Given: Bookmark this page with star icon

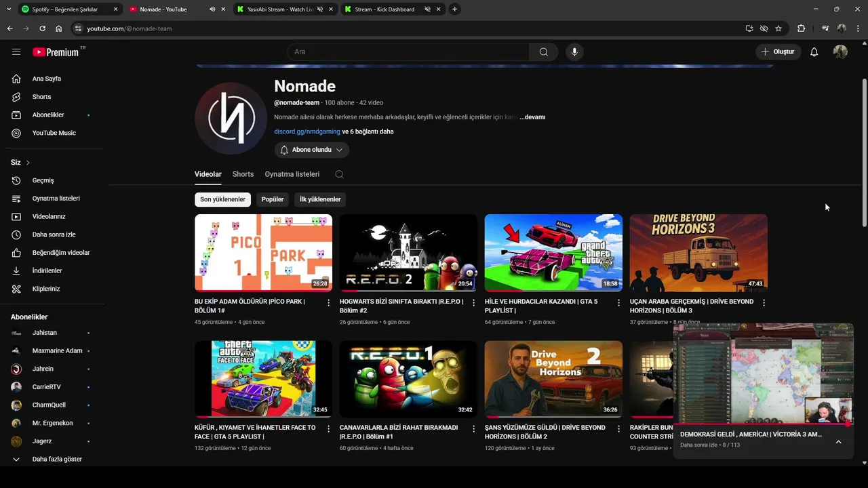Looking at the screenshot, I should tap(778, 28).
